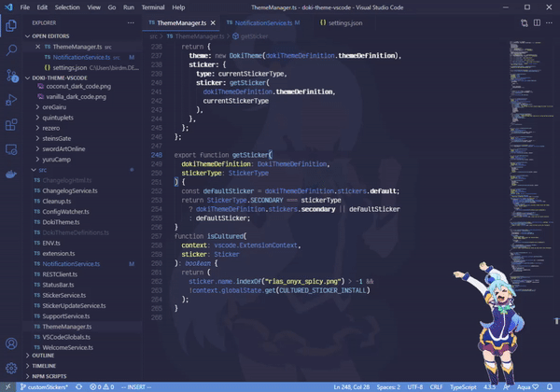Click the Split Editor Right icon

(537, 22)
